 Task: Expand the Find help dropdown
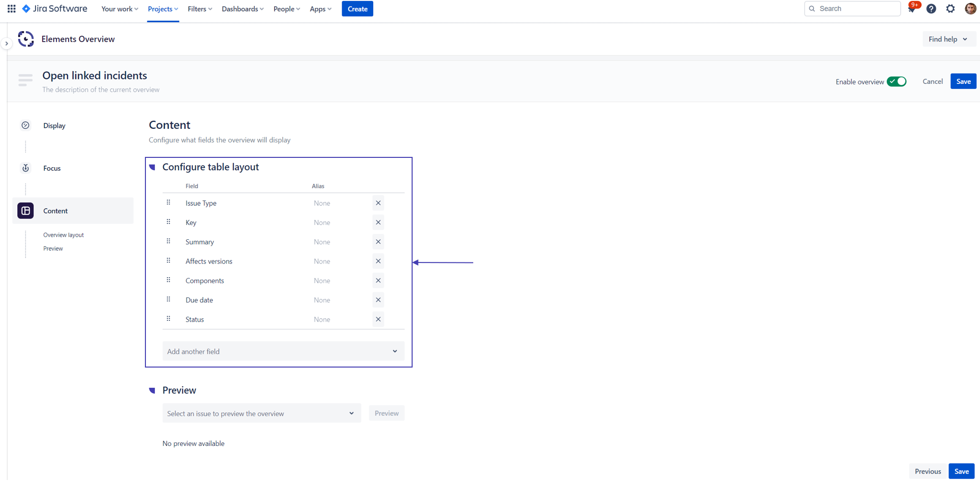pos(948,39)
